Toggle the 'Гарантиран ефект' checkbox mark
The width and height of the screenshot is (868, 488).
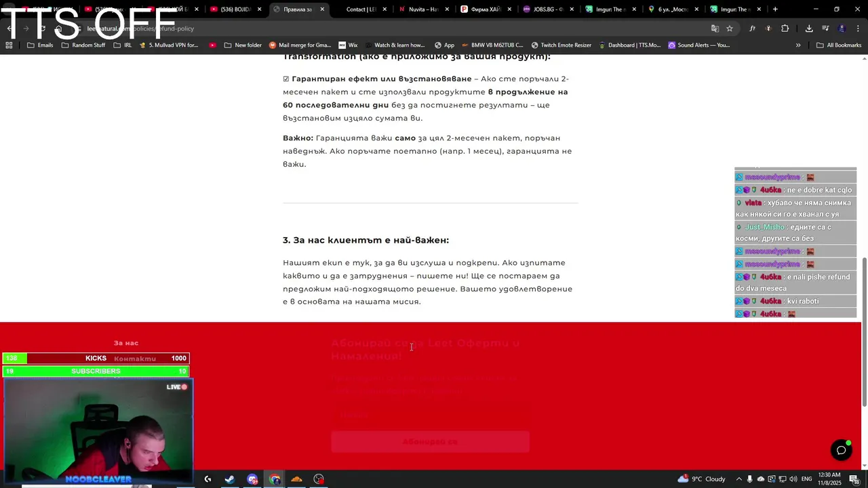[286, 79]
